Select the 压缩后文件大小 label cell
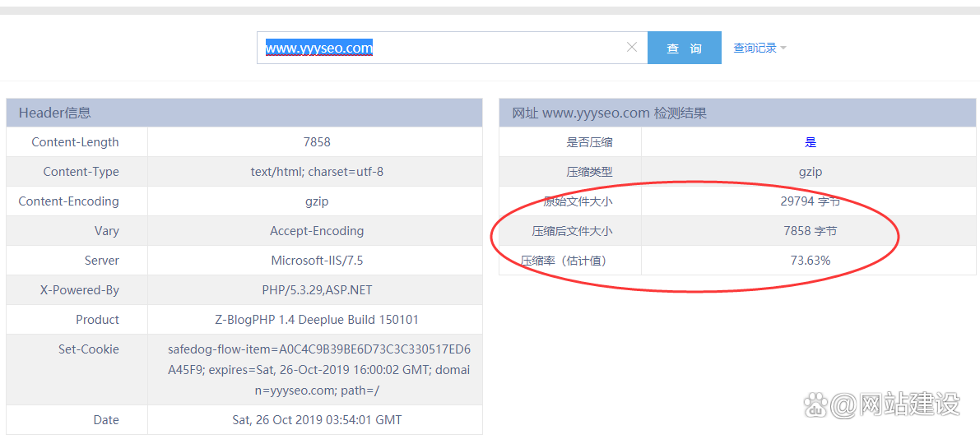The width and height of the screenshot is (980, 439). 570,231
